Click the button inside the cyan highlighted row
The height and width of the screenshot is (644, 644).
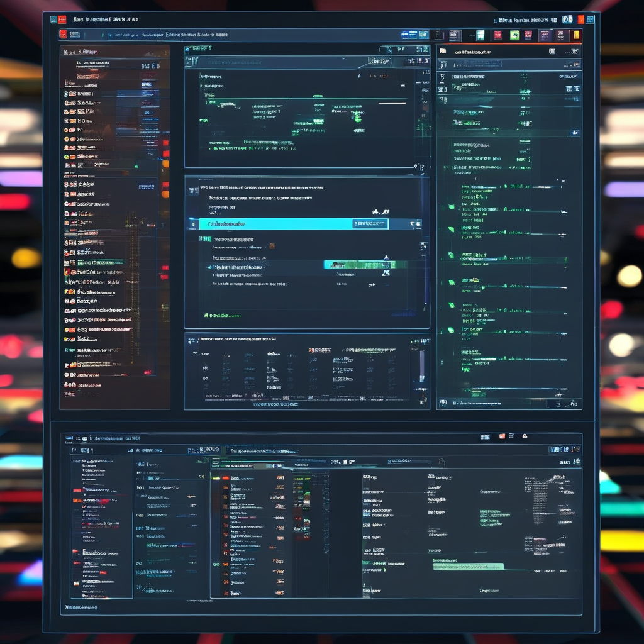pos(370,224)
